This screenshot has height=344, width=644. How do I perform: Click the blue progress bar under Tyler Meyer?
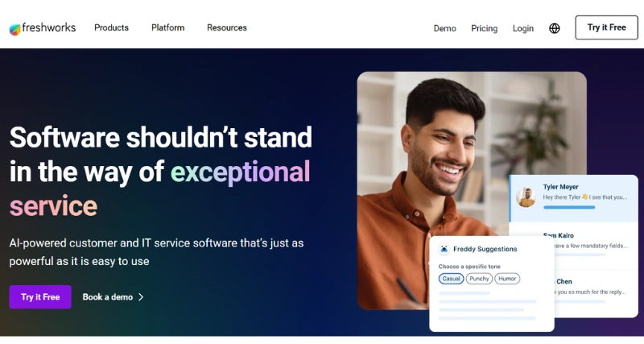point(569,208)
